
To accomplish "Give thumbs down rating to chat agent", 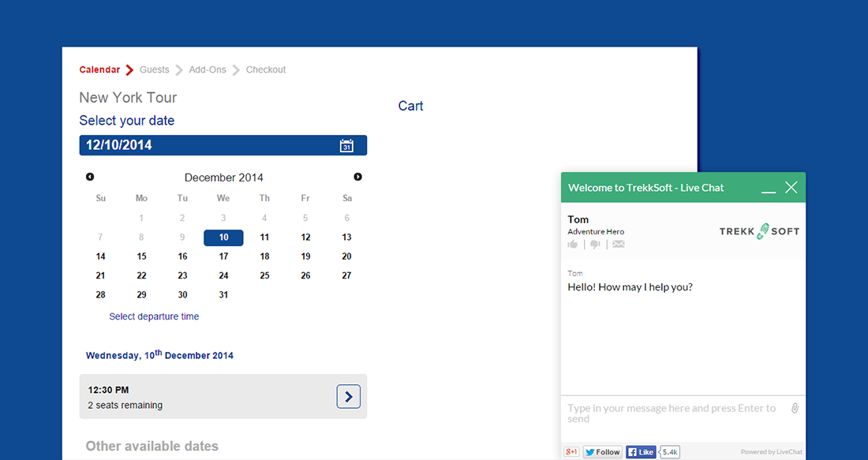I will pyautogui.click(x=595, y=245).
